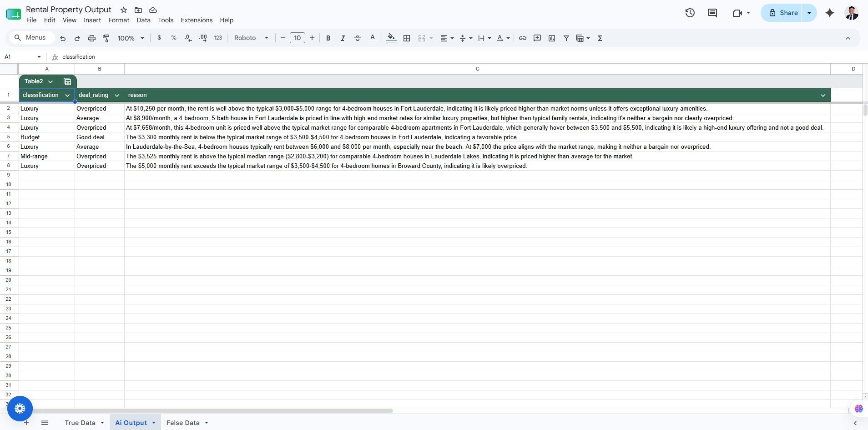Open the Extensions menu
Image resolution: width=868 pixels, height=430 pixels.
pyautogui.click(x=197, y=20)
